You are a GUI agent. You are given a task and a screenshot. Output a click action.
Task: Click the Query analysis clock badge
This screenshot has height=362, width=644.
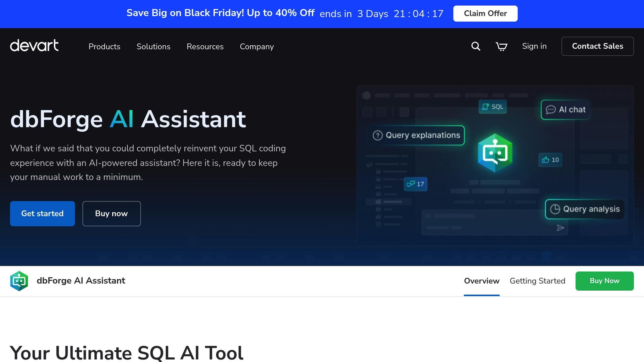point(585,209)
